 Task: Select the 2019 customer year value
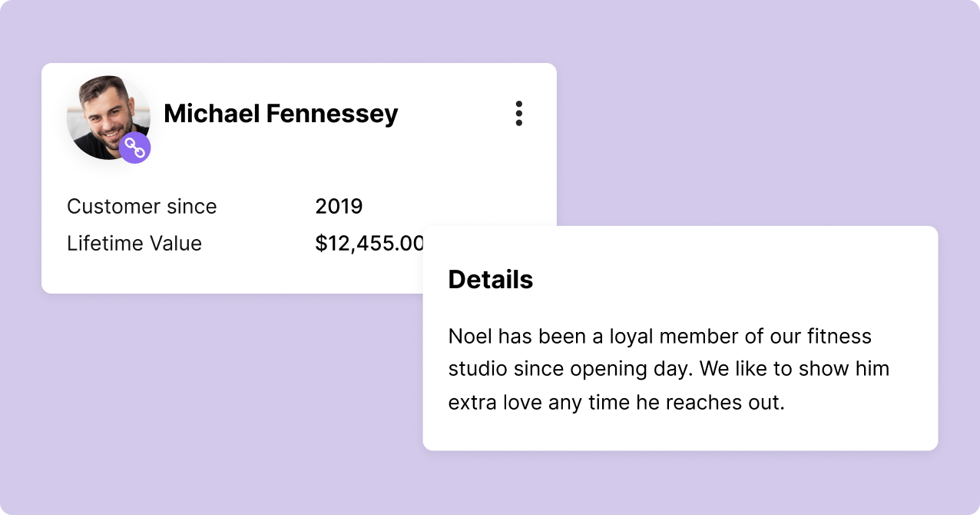[339, 206]
